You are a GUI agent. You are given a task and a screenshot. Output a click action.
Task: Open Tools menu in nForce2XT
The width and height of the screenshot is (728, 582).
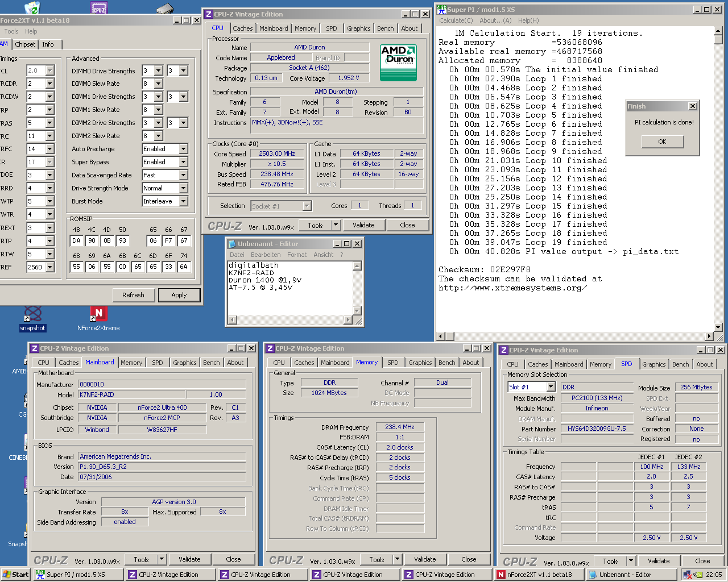pyautogui.click(x=11, y=31)
